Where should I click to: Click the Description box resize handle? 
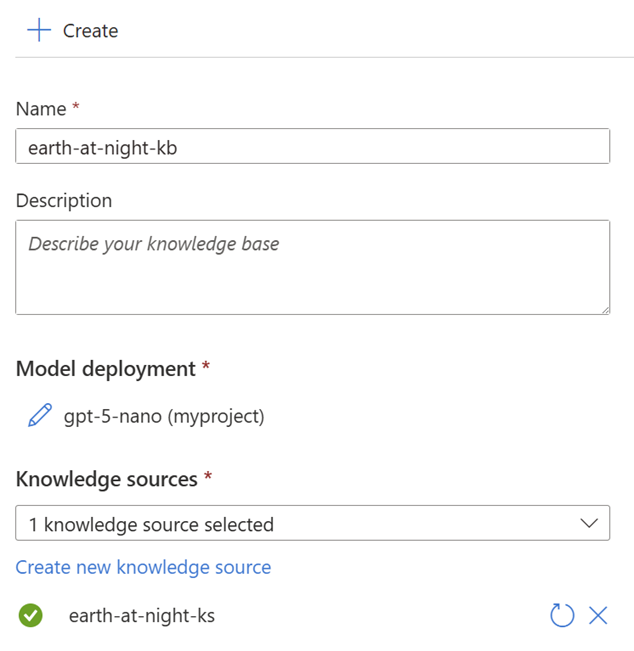tap(604, 309)
